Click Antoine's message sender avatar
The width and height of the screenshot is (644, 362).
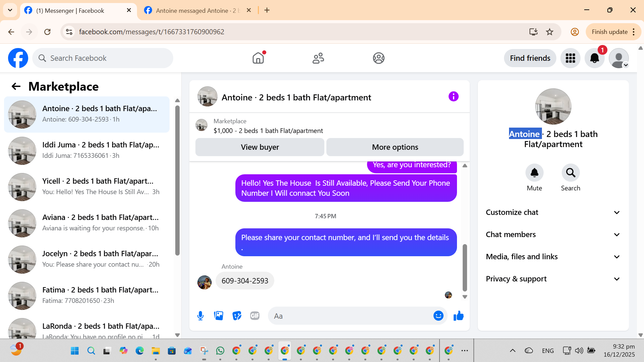coord(204,282)
